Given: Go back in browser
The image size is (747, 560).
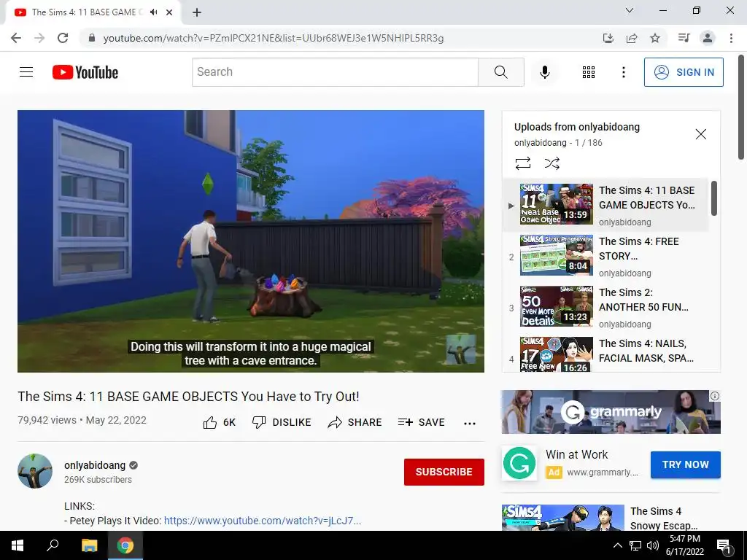Looking at the screenshot, I should pos(16,38).
